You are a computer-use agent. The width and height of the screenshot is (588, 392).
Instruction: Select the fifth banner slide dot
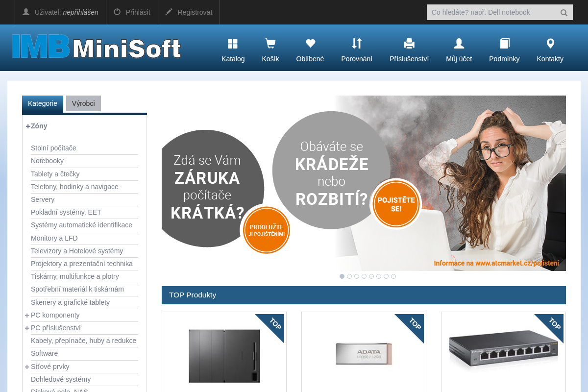point(371,276)
